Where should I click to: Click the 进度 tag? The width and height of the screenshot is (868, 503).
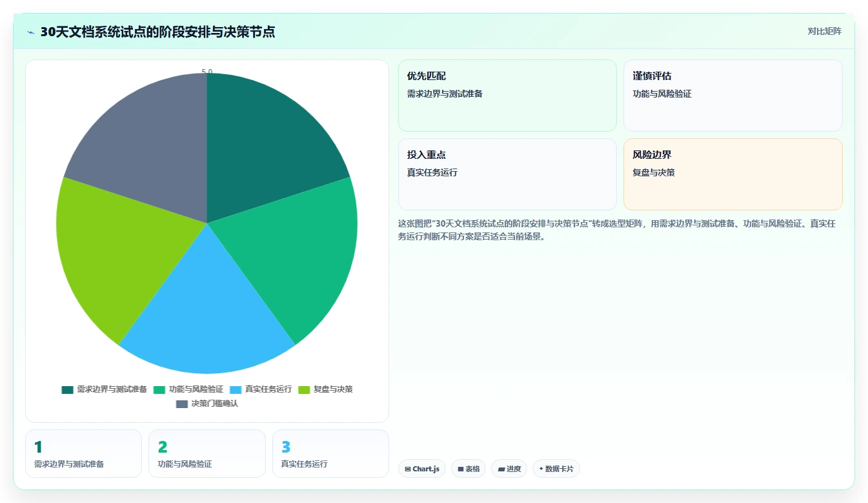509,469
